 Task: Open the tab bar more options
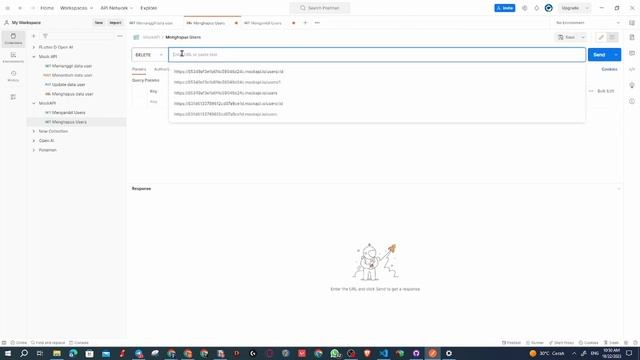coord(317,23)
